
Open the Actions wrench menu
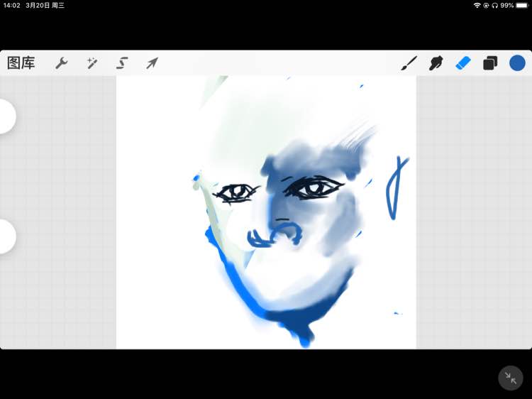click(62, 63)
